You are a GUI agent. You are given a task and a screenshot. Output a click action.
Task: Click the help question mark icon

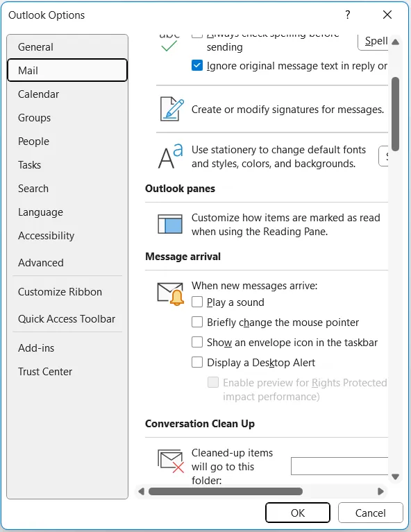(x=348, y=15)
